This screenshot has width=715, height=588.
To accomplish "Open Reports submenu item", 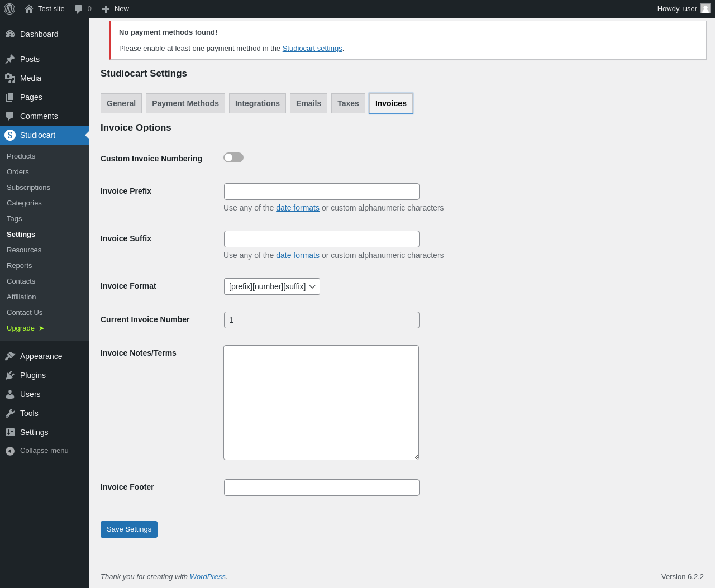I will click(x=45, y=266).
